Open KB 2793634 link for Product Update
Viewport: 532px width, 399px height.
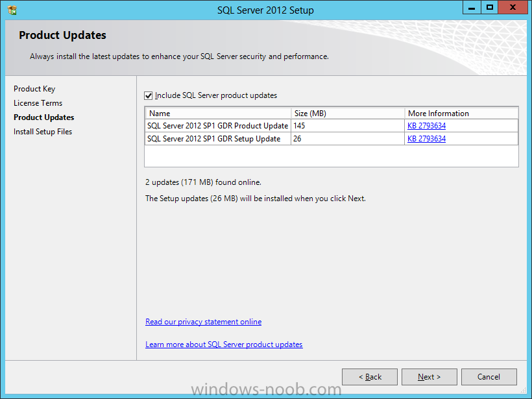coord(426,126)
